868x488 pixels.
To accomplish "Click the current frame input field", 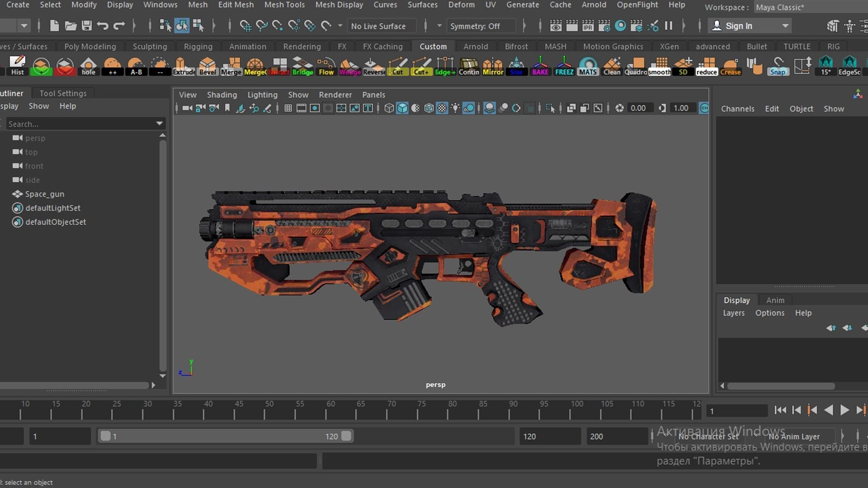I will click(x=737, y=411).
